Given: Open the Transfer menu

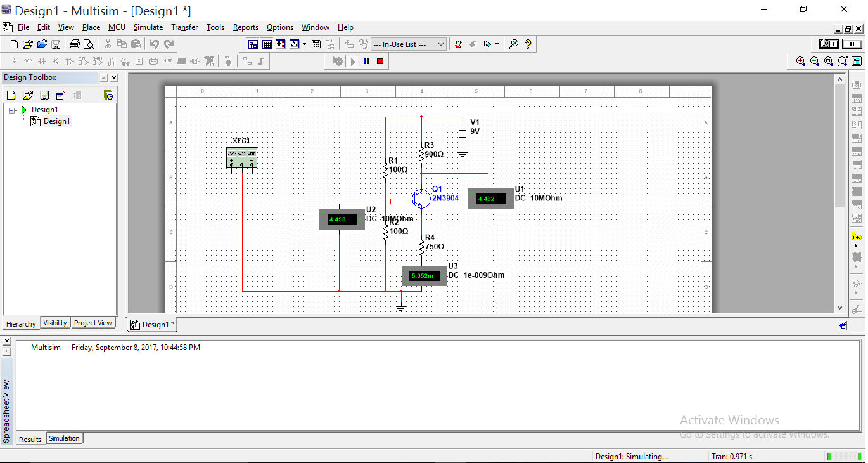Looking at the screenshot, I should click(x=184, y=27).
